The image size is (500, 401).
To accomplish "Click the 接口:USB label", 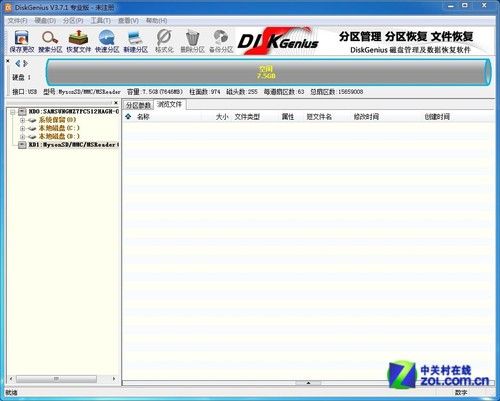I will click(x=24, y=92).
